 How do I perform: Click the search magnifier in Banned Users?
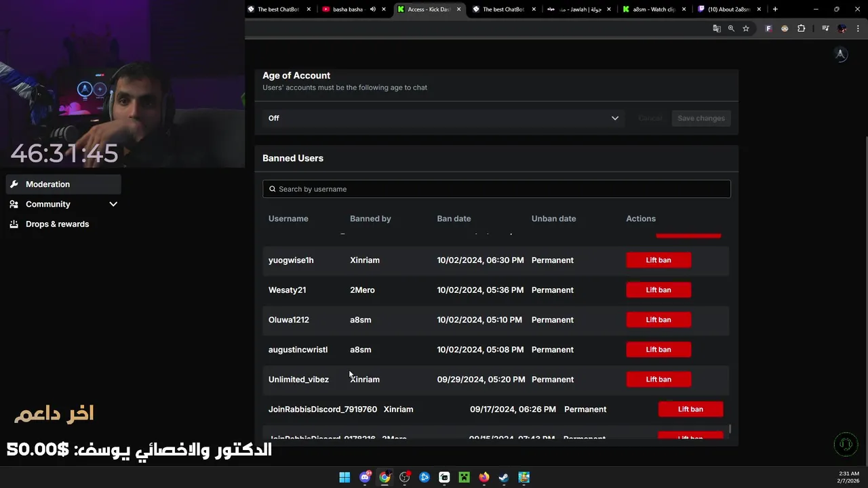(x=273, y=189)
